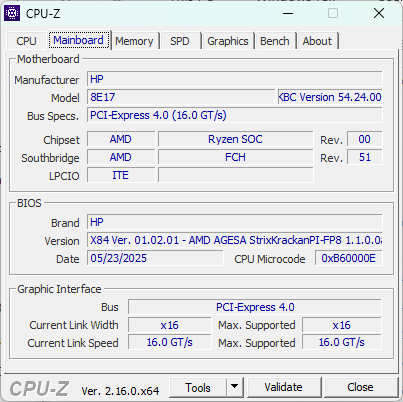Click the Validate button
The height and width of the screenshot is (402, 403).
284,387
